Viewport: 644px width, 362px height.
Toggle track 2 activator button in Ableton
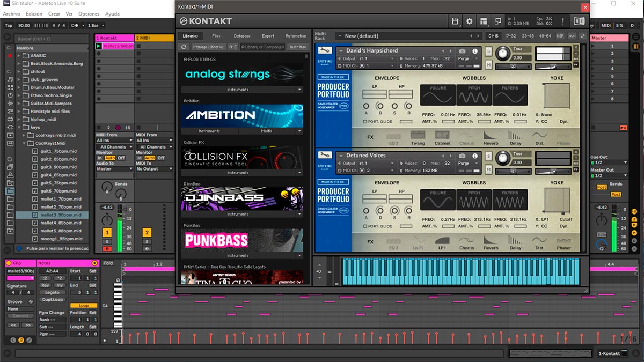pos(147,233)
